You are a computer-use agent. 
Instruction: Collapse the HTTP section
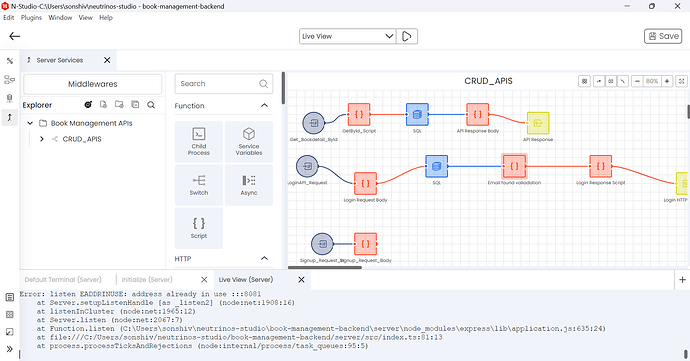pos(264,258)
